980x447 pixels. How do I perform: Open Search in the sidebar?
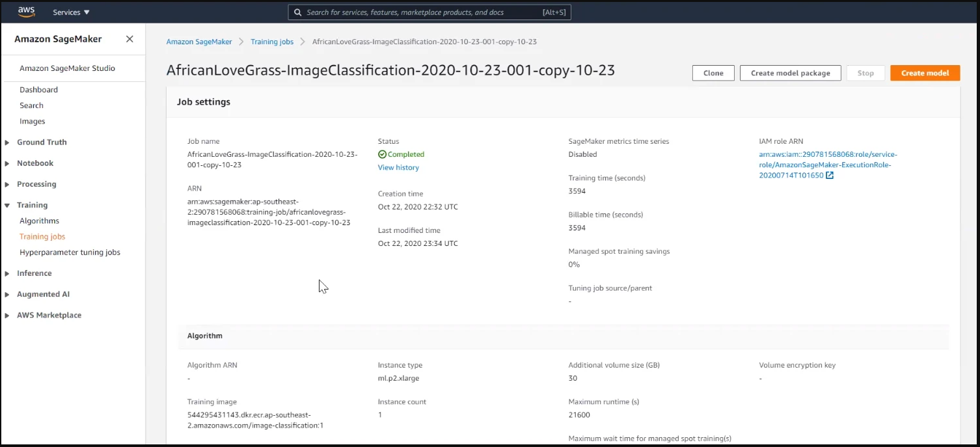coord(31,105)
